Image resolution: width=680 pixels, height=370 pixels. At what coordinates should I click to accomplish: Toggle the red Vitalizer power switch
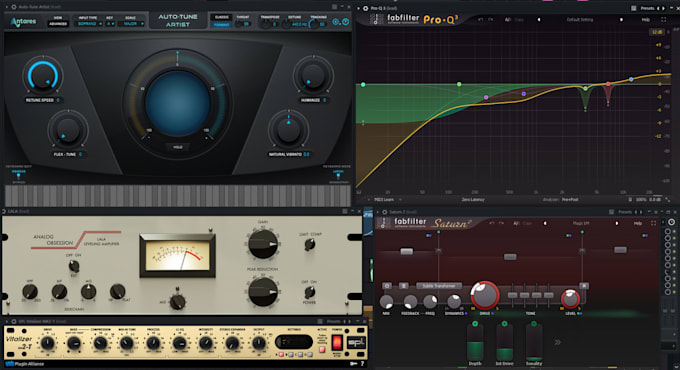[x=337, y=342]
